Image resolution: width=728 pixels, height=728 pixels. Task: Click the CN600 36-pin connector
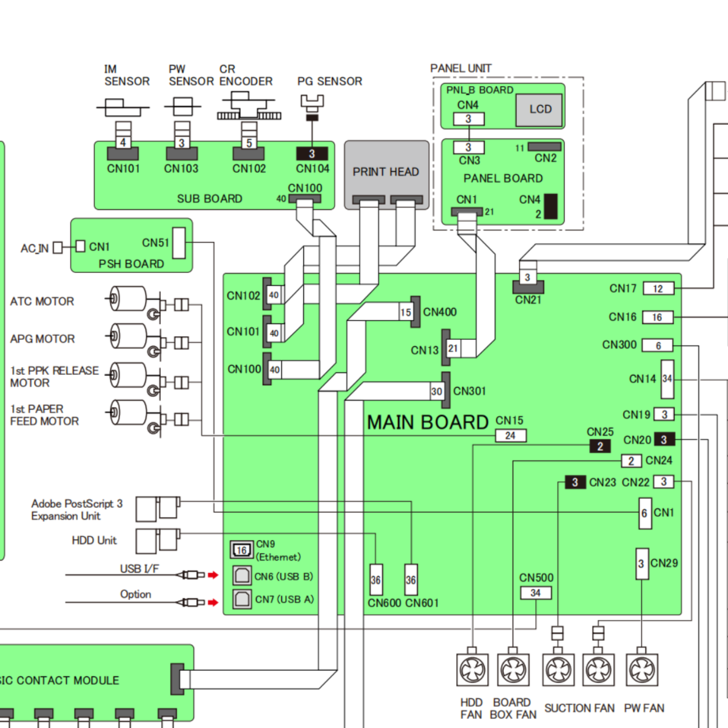(x=376, y=580)
